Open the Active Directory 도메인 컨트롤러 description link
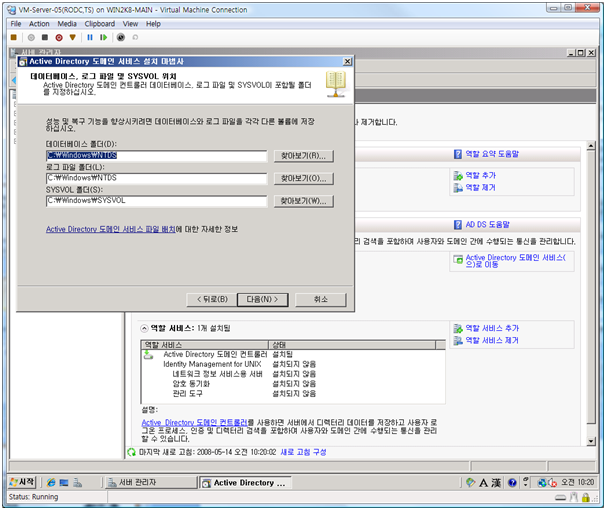606x510 pixels. click(x=194, y=423)
